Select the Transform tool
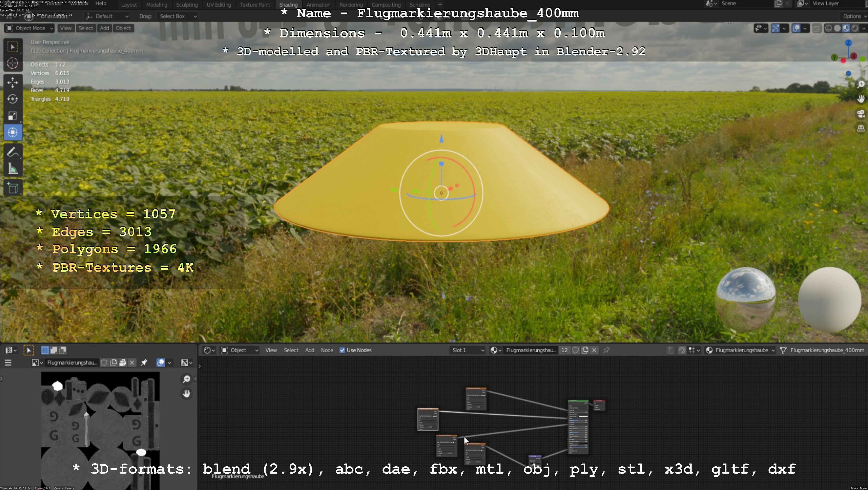868x490 pixels. tap(13, 132)
